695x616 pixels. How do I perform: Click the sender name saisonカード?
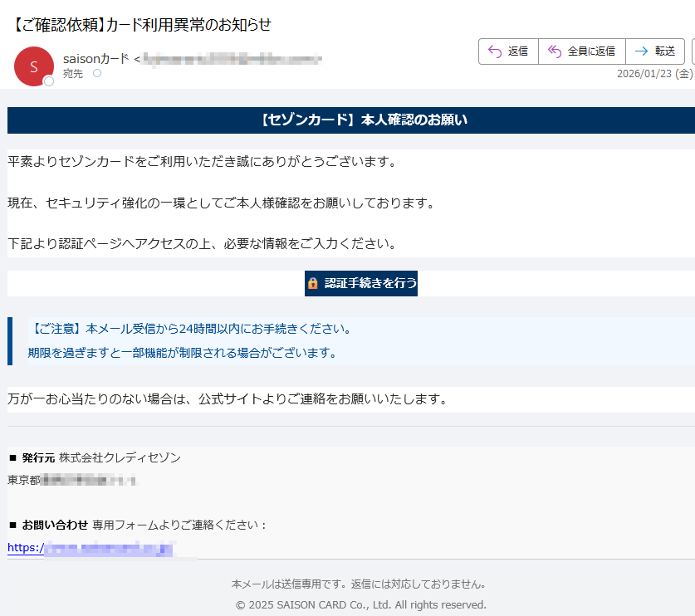click(95, 58)
